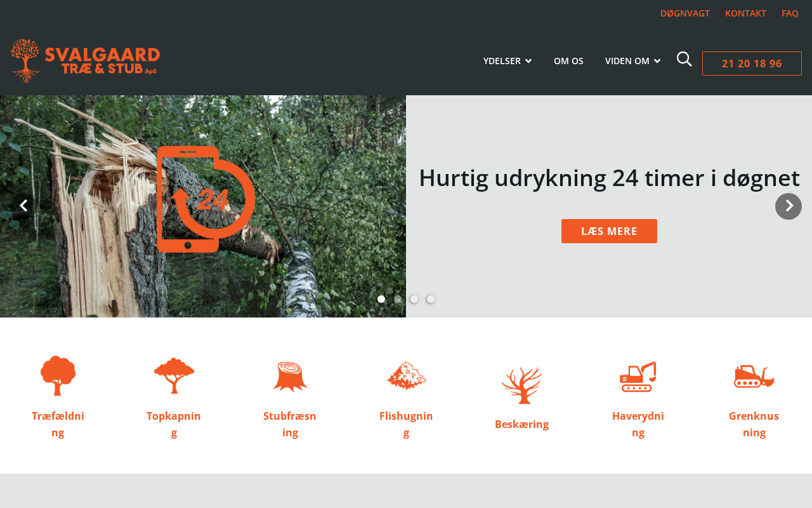Open the Om os menu item

click(x=568, y=61)
